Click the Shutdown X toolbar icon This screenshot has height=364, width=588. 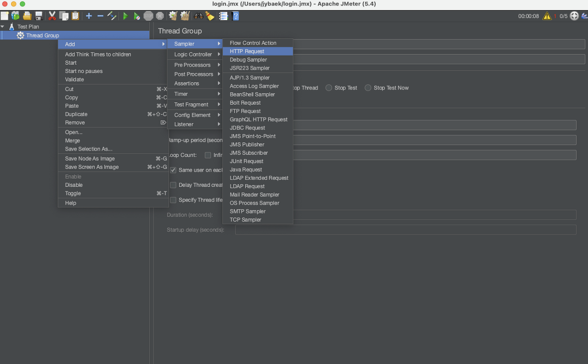tap(160, 16)
